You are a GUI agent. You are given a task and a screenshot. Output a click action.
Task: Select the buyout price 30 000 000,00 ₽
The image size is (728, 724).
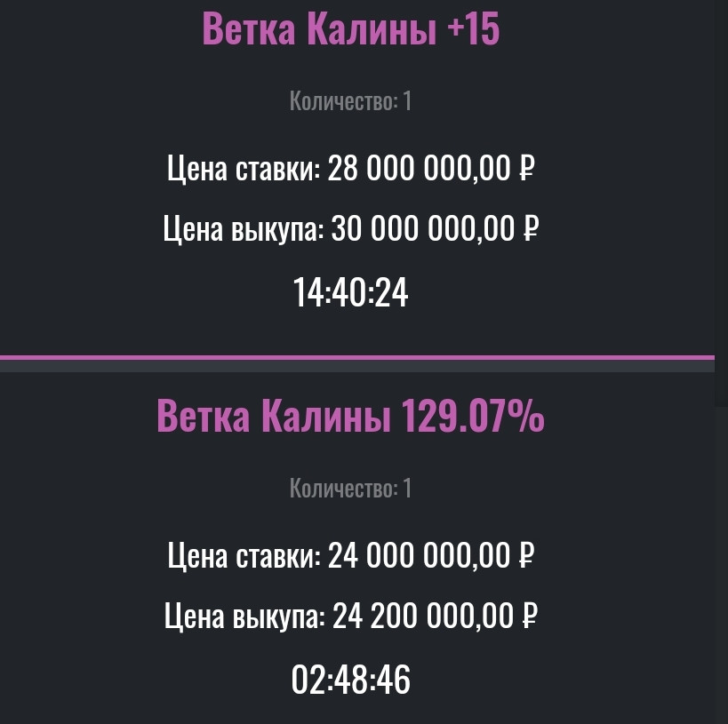(x=435, y=228)
